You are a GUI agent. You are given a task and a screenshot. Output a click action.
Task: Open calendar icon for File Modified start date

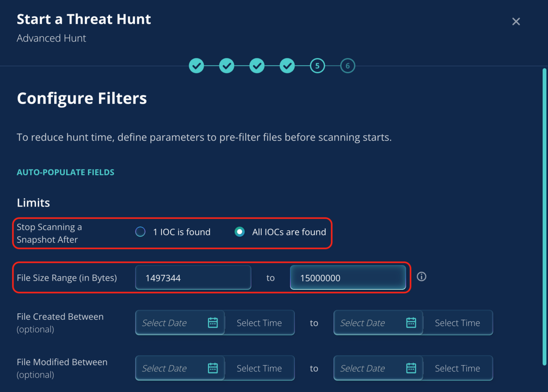tap(213, 368)
